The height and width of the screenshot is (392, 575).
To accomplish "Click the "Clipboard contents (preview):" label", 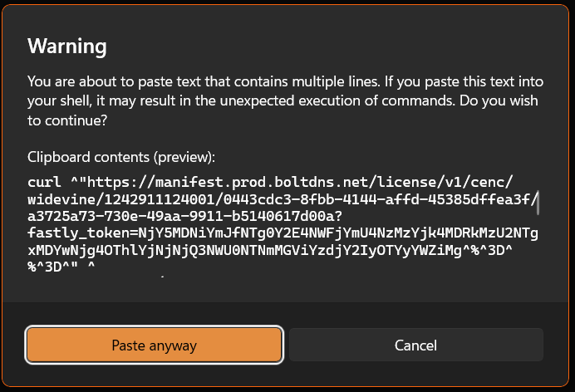I will pos(121,156).
